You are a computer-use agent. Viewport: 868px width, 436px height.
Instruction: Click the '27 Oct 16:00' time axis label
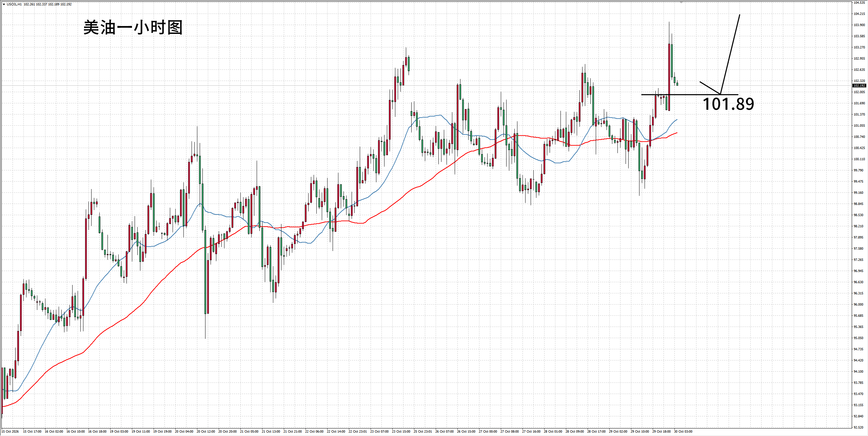[x=531, y=432]
